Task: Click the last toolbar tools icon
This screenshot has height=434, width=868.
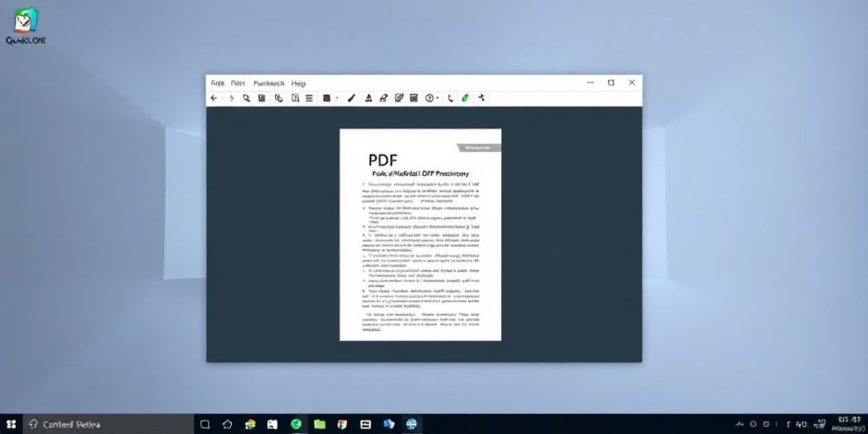Action: coord(481,98)
